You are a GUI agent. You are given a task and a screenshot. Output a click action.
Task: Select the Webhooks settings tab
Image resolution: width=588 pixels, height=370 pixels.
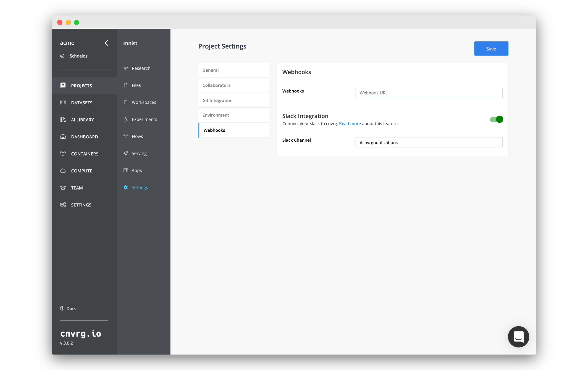(234, 130)
